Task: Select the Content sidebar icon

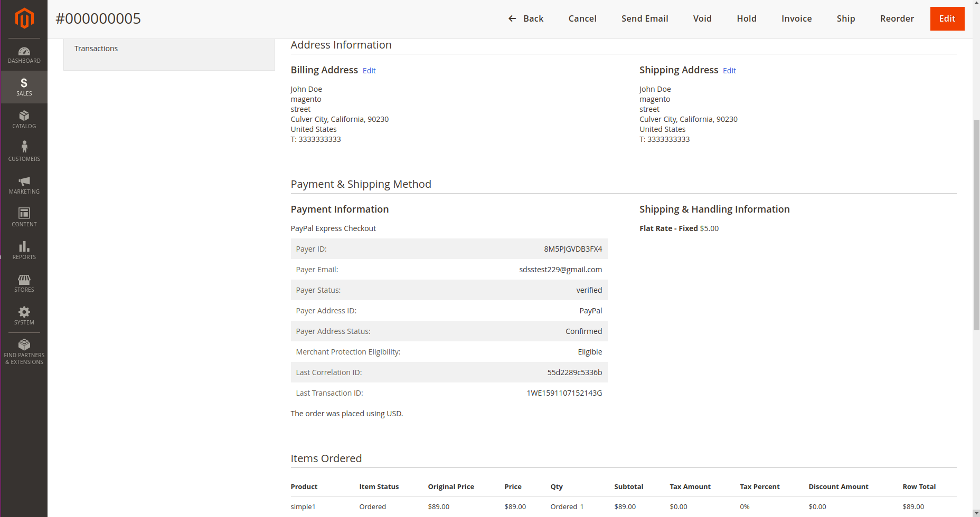Action: point(24,217)
